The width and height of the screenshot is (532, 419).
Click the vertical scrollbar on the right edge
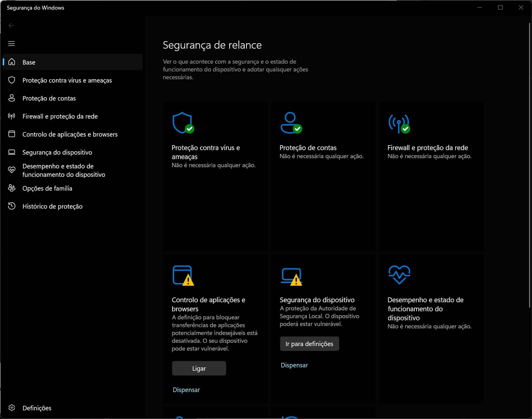[x=530, y=165]
